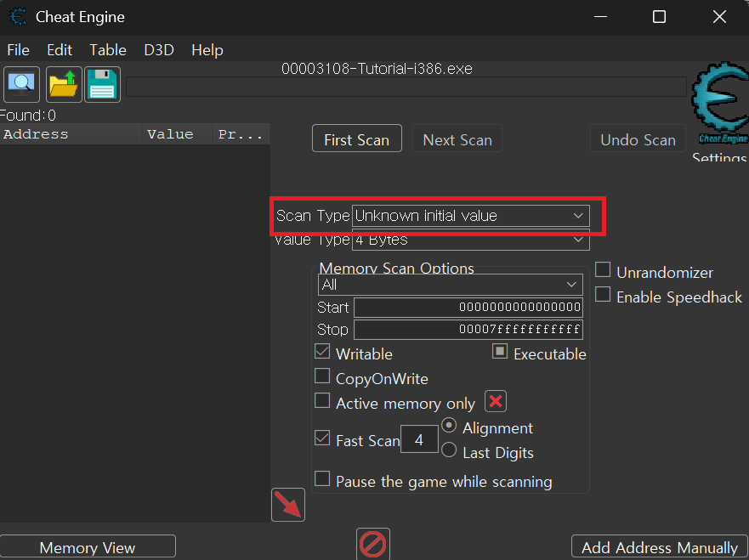Open the D3D menu
The width and height of the screenshot is (749, 560).
(159, 50)
